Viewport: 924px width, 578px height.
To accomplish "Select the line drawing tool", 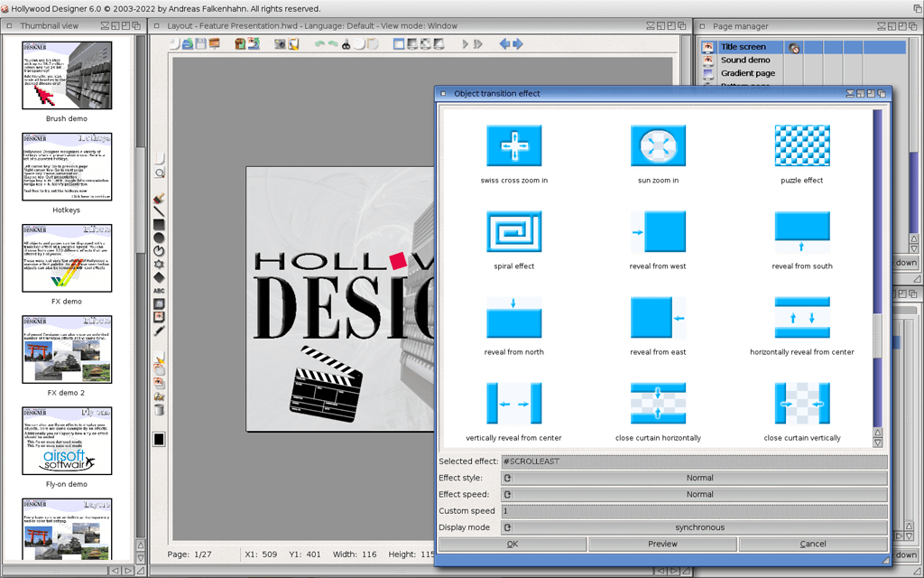I will [160, 211].
